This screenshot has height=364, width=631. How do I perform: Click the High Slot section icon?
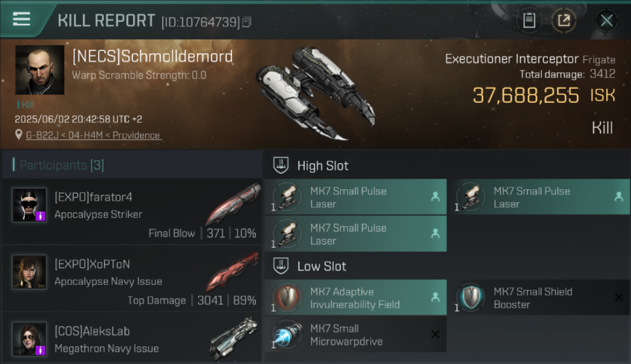tap(282, 165)
